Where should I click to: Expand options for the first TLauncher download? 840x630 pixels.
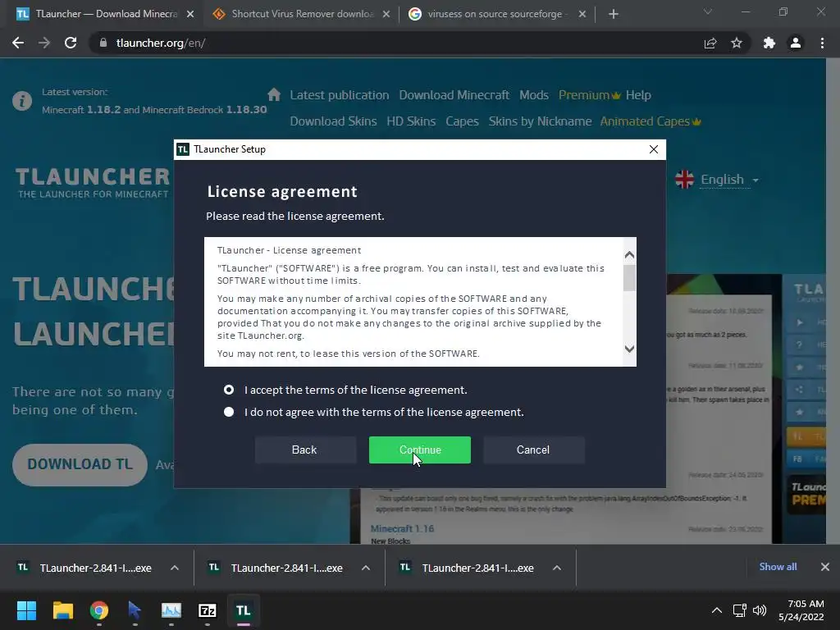(x=175, y=568)
